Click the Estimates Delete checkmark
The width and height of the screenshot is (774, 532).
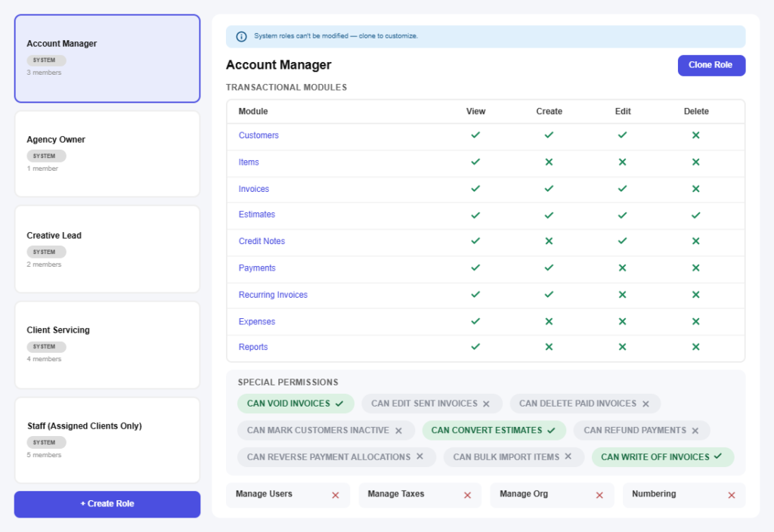point(696,215)
